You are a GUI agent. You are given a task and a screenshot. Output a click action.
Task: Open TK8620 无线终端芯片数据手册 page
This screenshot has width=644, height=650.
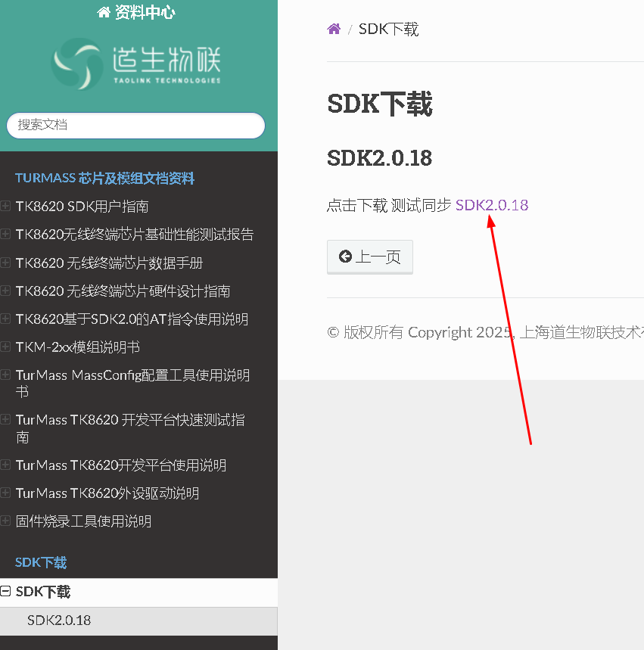[109, 263]
